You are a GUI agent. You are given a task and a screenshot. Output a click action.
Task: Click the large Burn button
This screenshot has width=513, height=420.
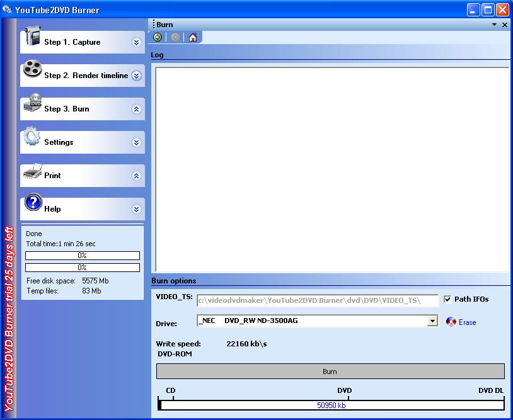330,372
